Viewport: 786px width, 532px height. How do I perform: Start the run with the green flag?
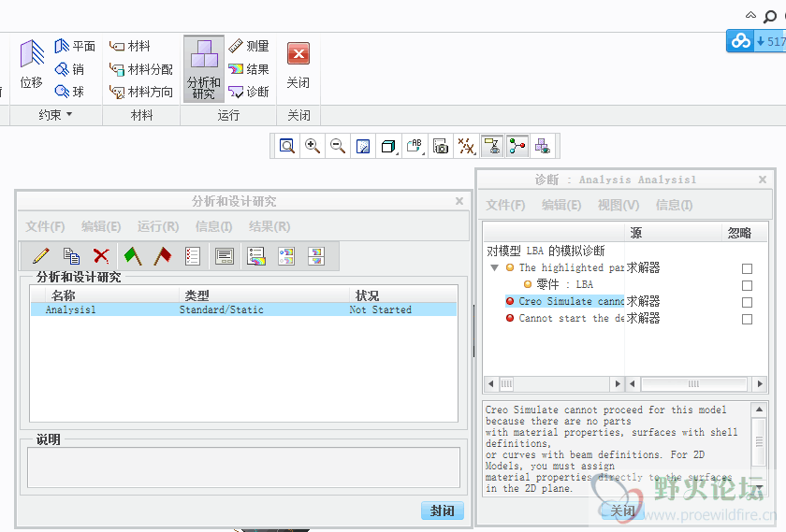(132, 256)
